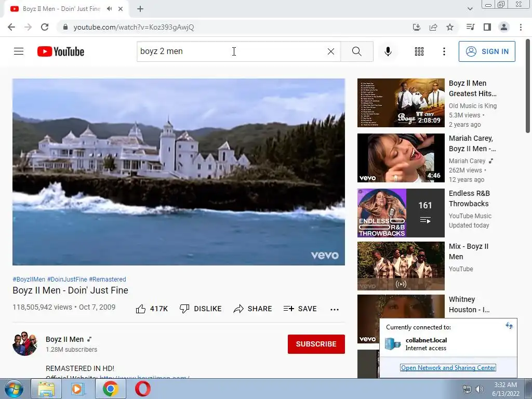Click on the video player
Screen dimensions: 532x399
[x=179, y=172]
